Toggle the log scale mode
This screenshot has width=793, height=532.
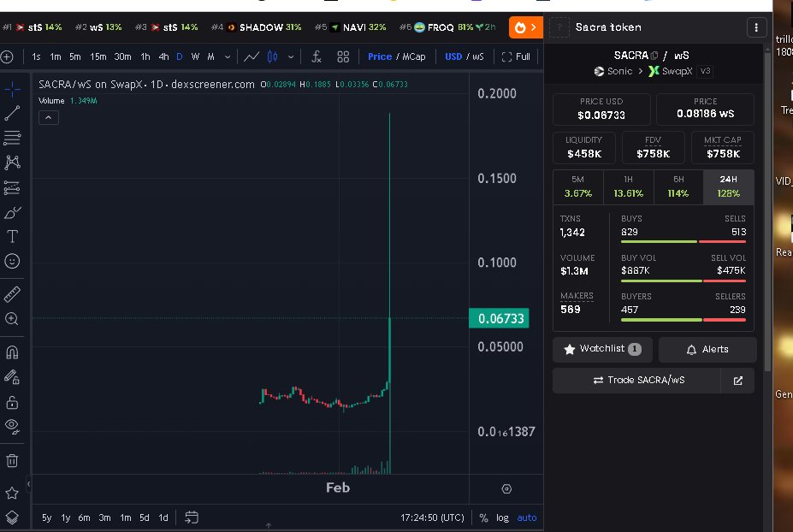[502, 517]
